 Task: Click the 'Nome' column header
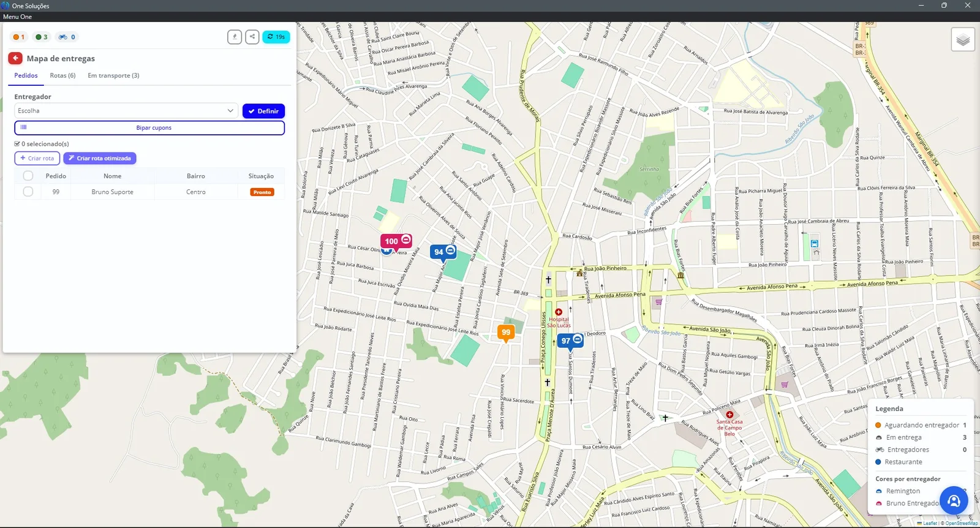pos(113,176)
